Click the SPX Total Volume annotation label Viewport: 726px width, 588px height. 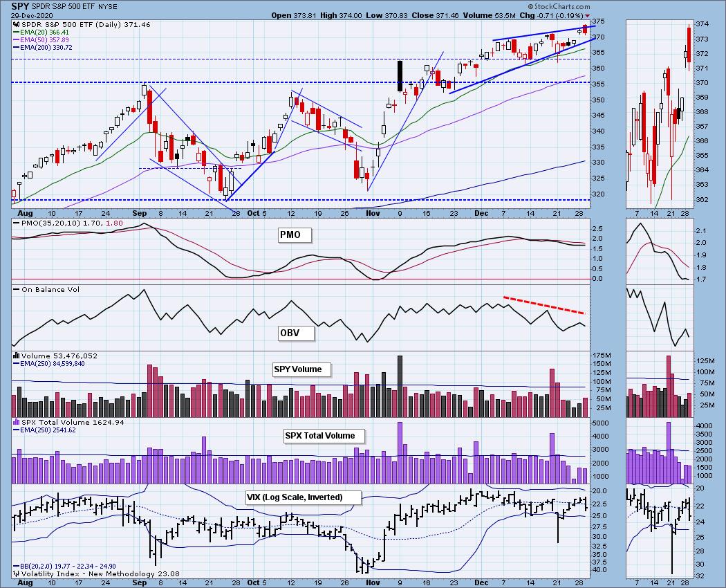(324, 436)
